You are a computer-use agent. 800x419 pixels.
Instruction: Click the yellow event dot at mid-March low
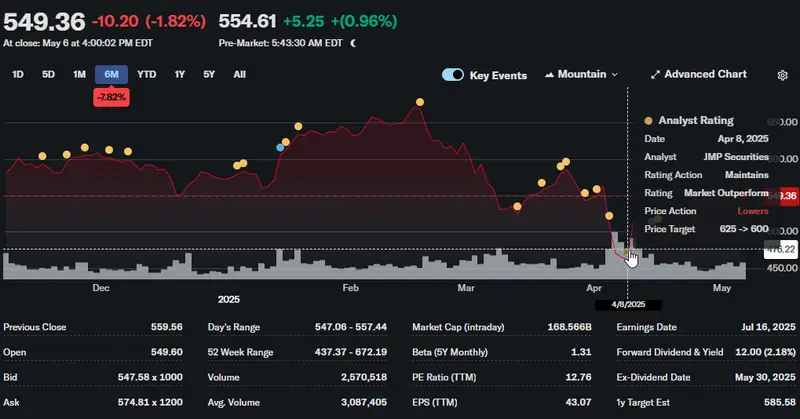coord(517,207)
